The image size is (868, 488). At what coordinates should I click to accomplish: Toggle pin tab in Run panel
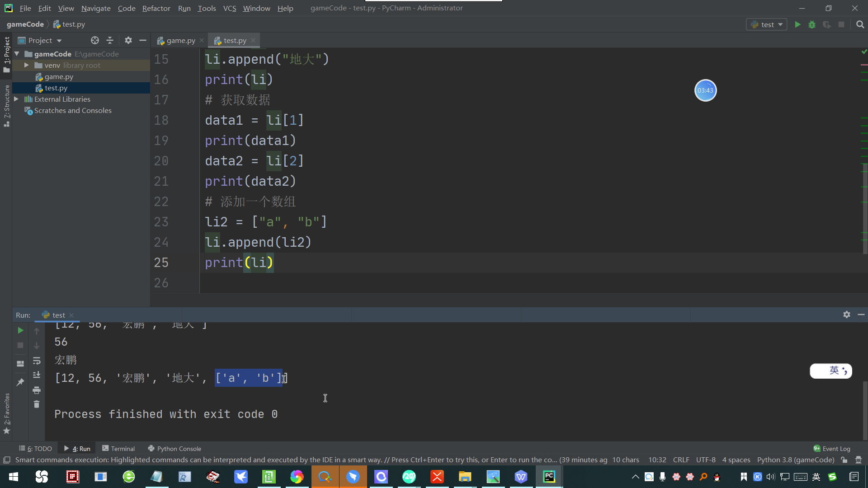(x=20, y=382)
